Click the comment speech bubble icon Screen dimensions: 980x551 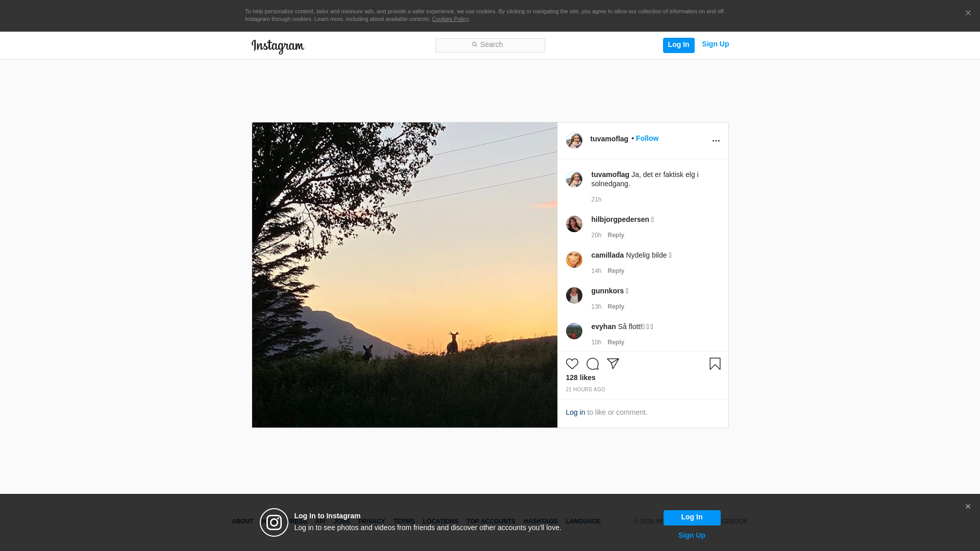tap(593, 364)
